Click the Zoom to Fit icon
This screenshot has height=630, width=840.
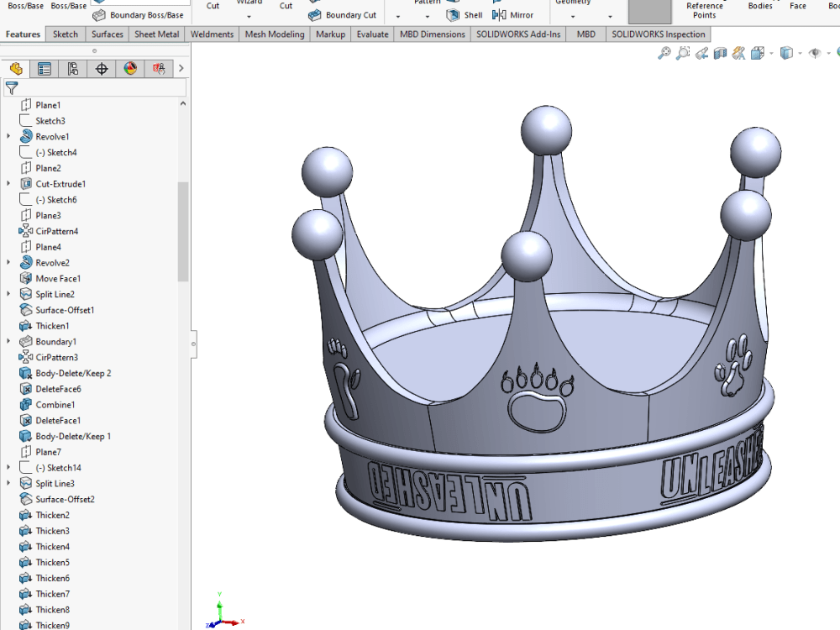664,53
